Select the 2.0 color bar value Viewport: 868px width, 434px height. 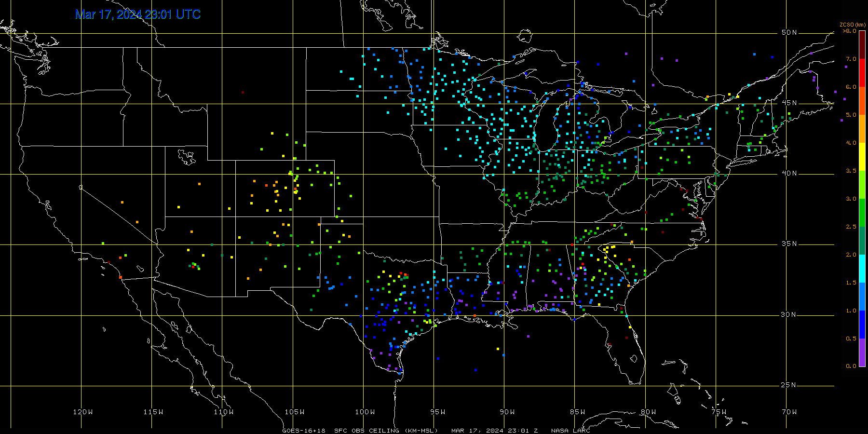tap(851, 255)
